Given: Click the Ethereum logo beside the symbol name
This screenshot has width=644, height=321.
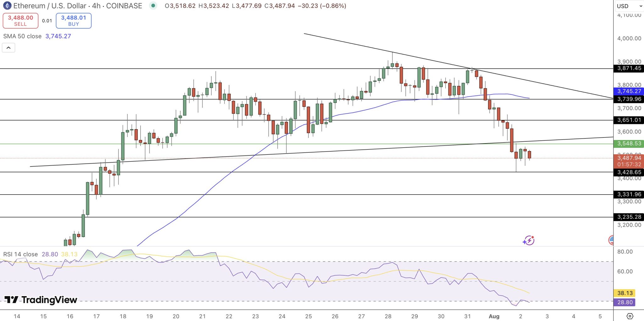Looking at the screenshot, I should (7, 6).
